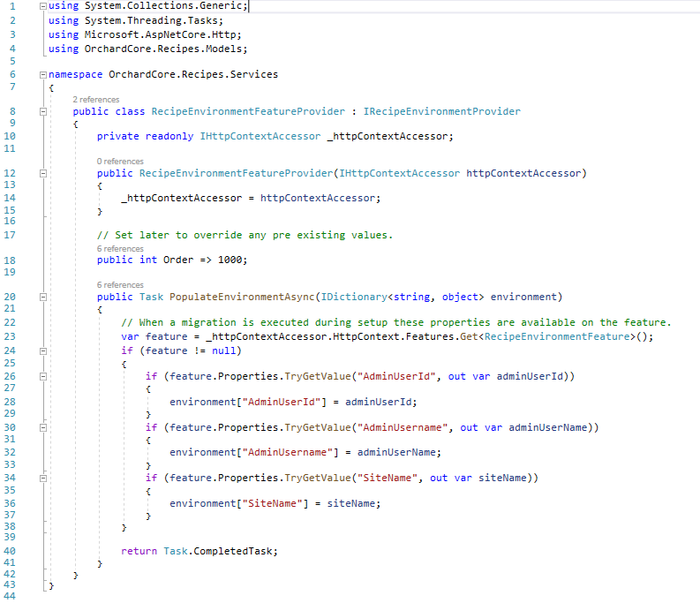Collapse the constructor block at line 12
The width and height of the screenshot is (700, 603).
43,173
